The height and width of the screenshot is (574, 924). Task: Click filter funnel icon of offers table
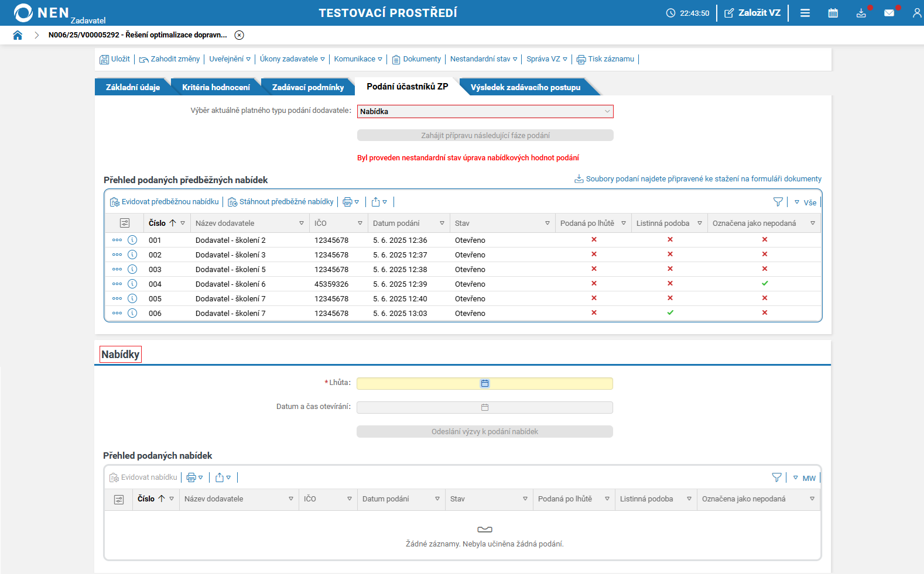[x=776, y=477]
